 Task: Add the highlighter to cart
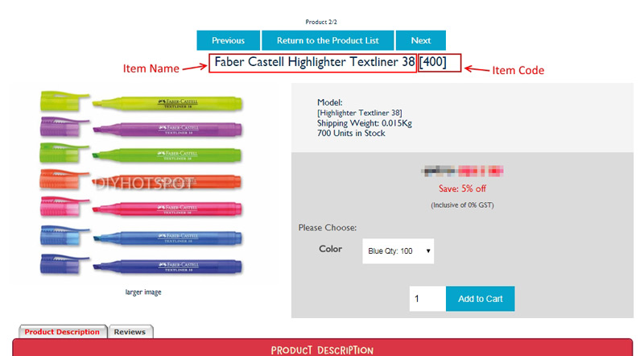click(x=480, y=299)
